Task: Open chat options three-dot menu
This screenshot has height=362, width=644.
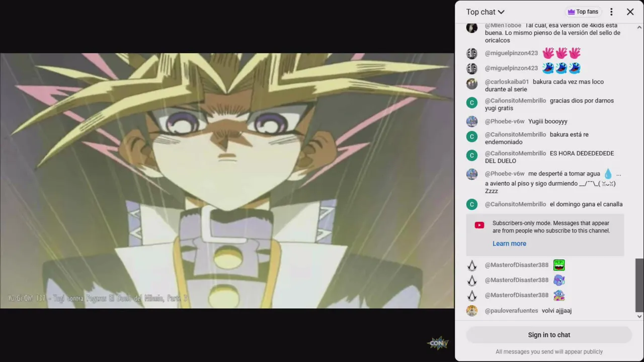Action: 611,12
